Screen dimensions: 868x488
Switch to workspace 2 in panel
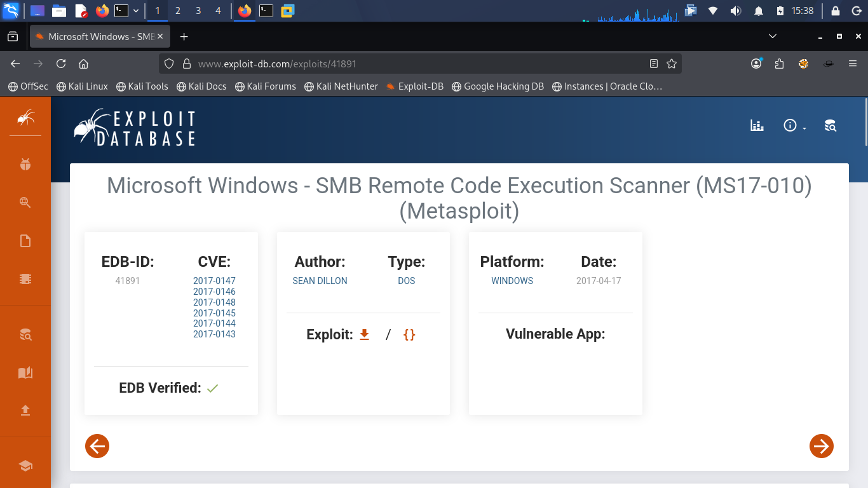(x=177, y=11)
